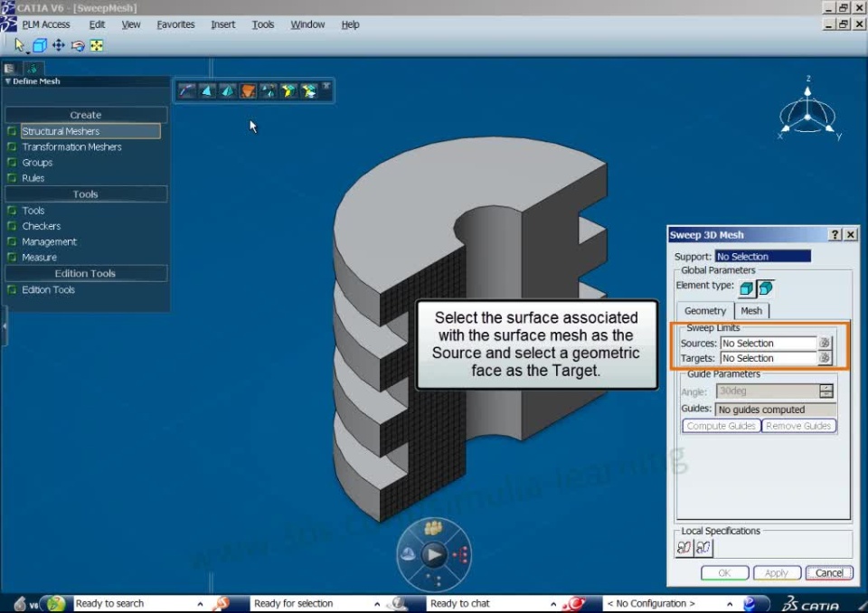The width and height of the screenshot is (868, 613).
Task: Click the Angle spinner arrows
Action: coord(826,391)
